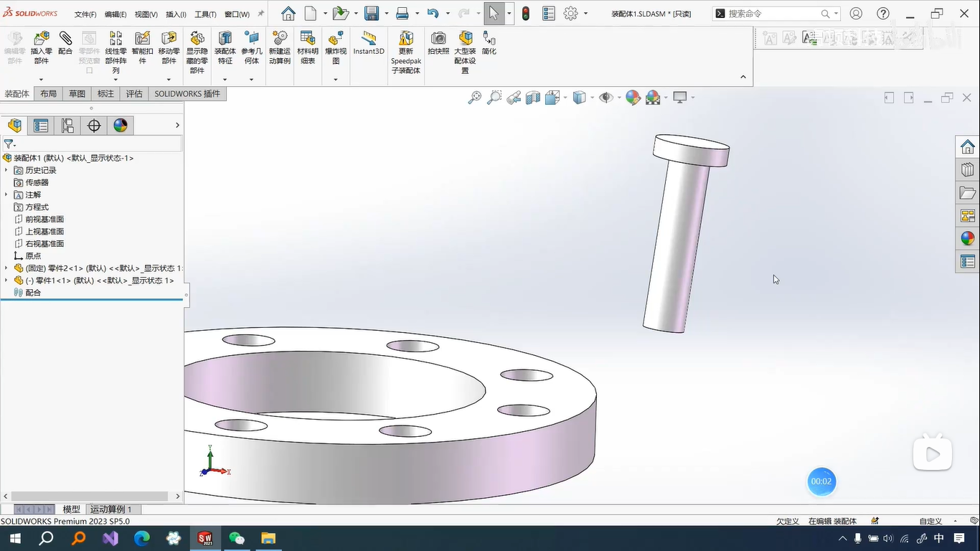This screenshot has width=980, height=551.
Task: Toggle the rebuild traffic light icon
Action: [526, 14]
